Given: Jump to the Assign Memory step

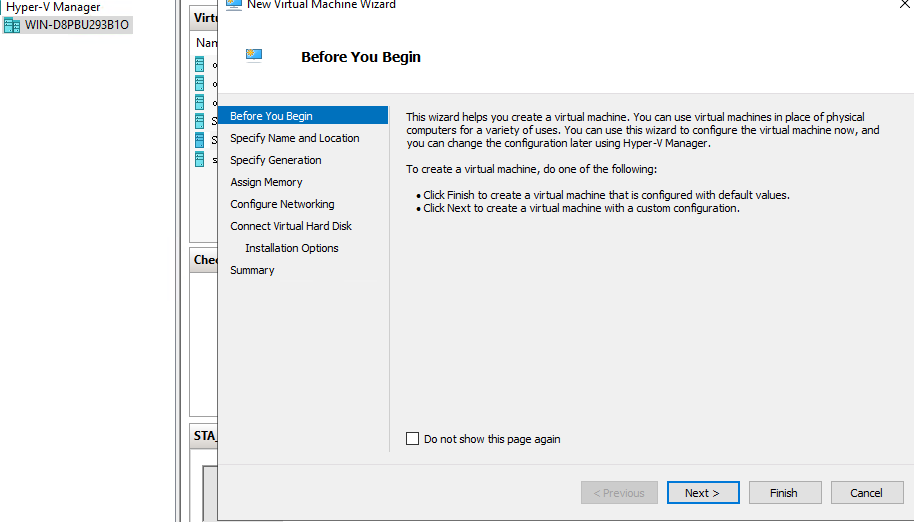Looking at the screenshot, I should coord(266,182).
